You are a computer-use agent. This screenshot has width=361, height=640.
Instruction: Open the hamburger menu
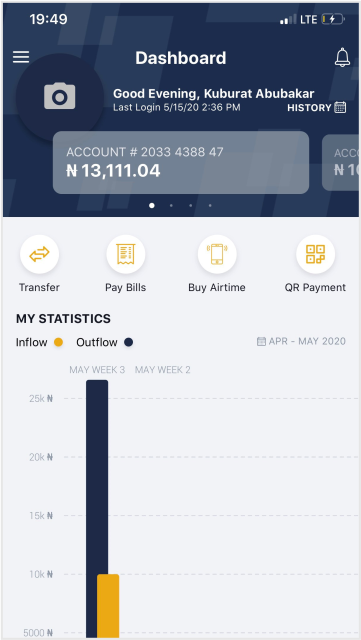(21, 57)
